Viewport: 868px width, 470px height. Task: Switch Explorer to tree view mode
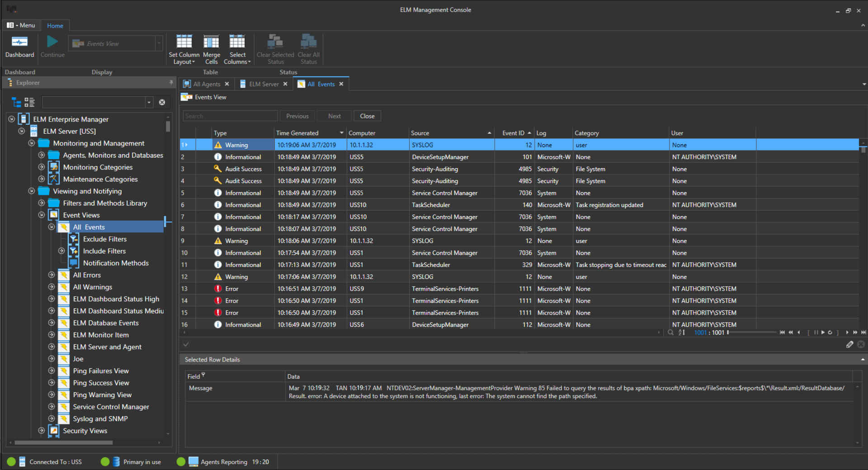click(x=16, y=102)
